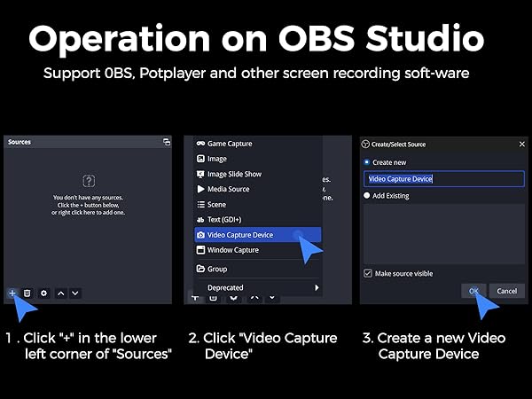Click the Sources panel pop-out dock icon
Image resolution: width=532 pixels, height=399 pixels.
(167, 142)
